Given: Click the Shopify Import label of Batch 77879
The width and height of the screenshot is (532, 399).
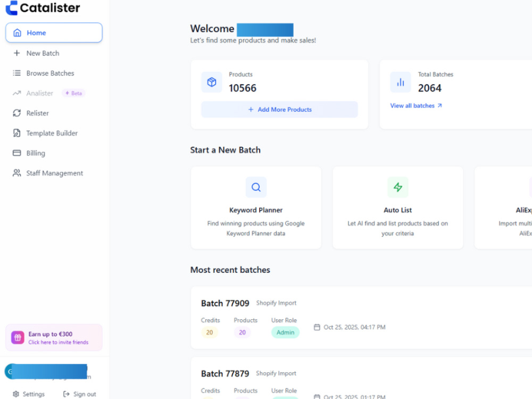Looking at the screenshot, I should pos(276,373).
